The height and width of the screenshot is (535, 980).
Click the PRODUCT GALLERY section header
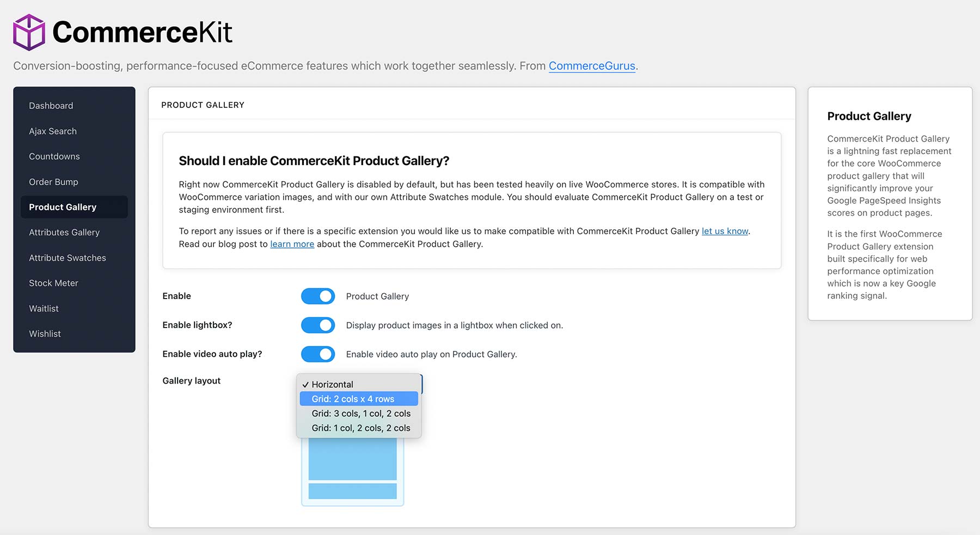203,105
